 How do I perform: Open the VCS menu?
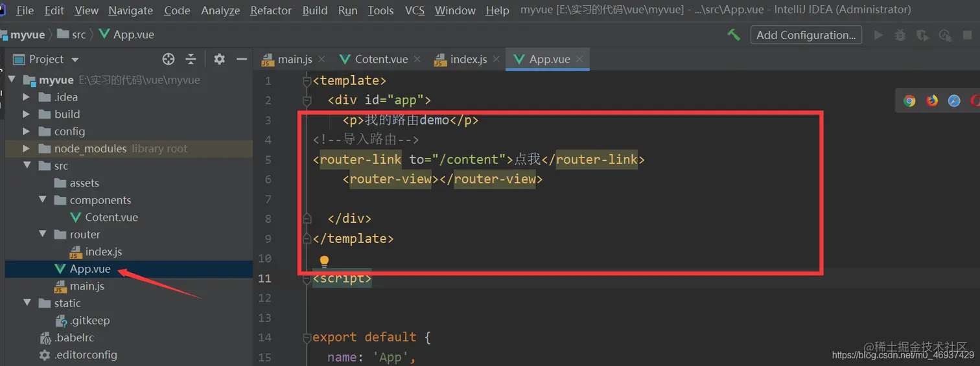coord(415,10)
